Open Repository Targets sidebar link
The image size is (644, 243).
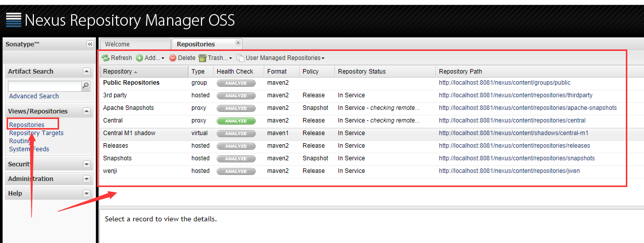[x=36, y=133]
